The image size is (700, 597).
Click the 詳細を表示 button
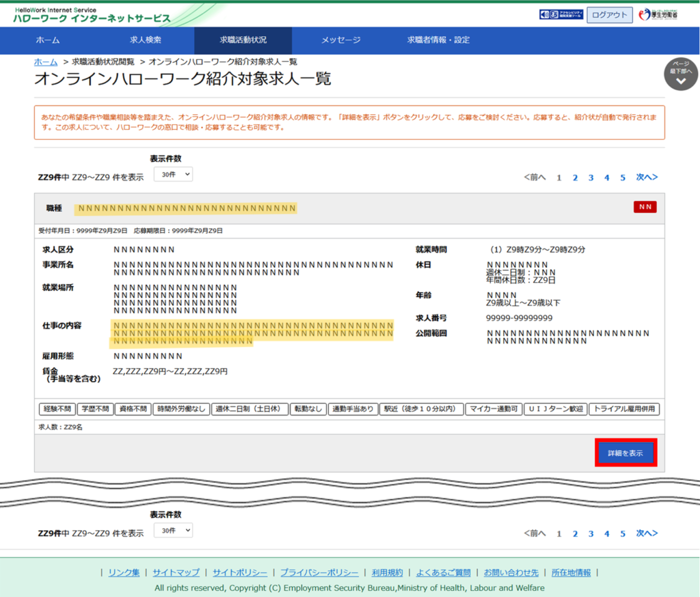[x=625, y=453]
